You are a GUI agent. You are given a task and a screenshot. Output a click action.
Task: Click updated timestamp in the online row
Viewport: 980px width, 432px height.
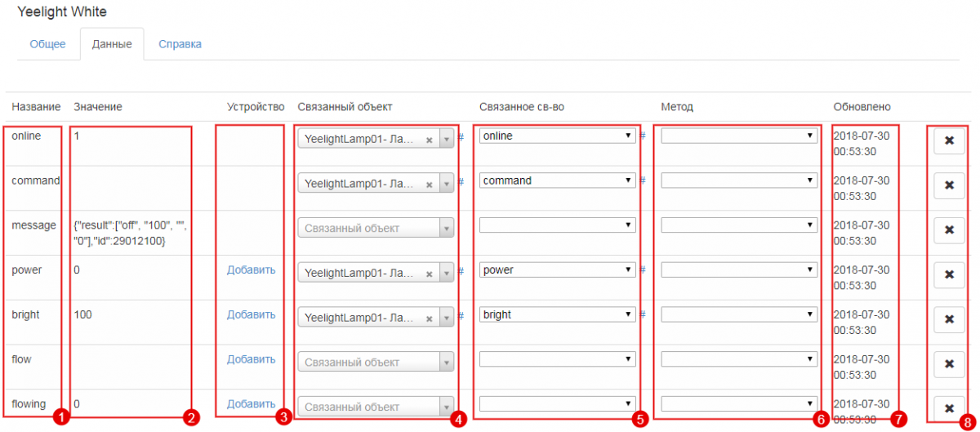[862, 144]
